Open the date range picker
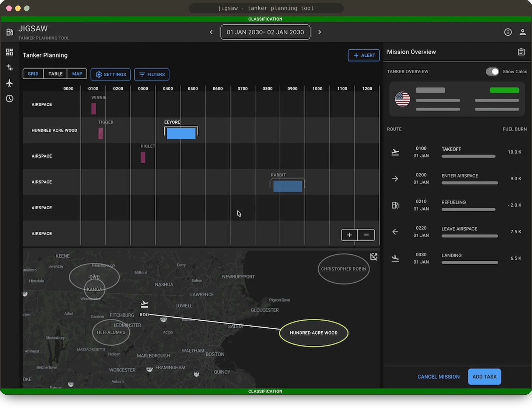Screen dimensions: 532x408 tap(265, 32)
